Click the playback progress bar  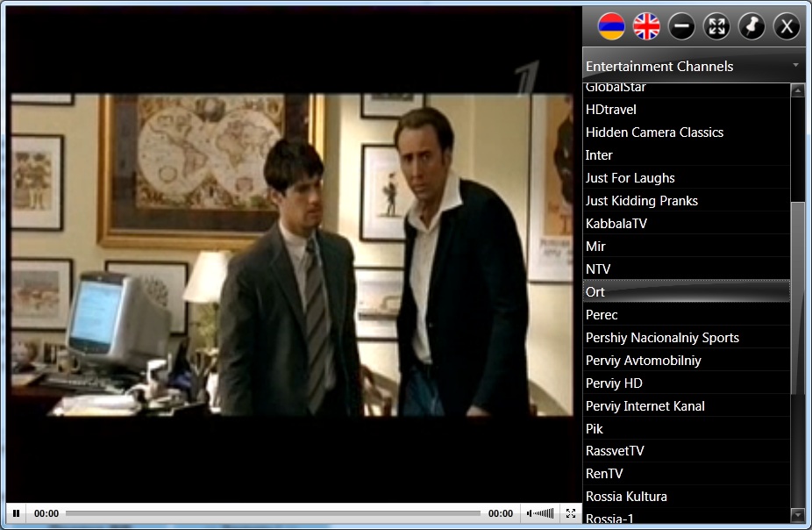point(273,513)
